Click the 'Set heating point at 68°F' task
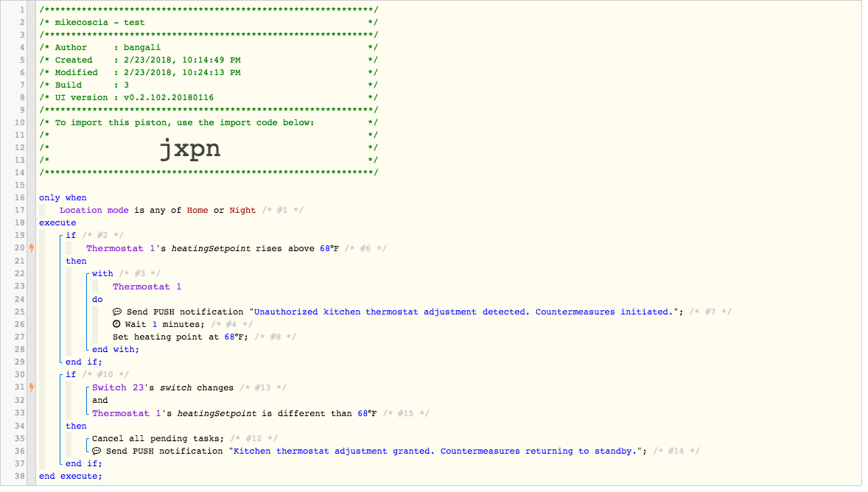This screenshot has width=868, height=492. [x=181, y=337]
